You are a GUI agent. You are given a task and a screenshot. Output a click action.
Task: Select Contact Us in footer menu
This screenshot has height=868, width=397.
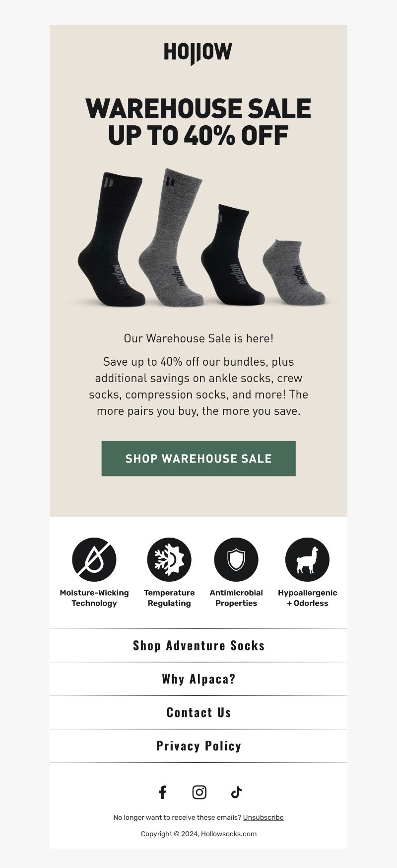click(x=198, y=712)
